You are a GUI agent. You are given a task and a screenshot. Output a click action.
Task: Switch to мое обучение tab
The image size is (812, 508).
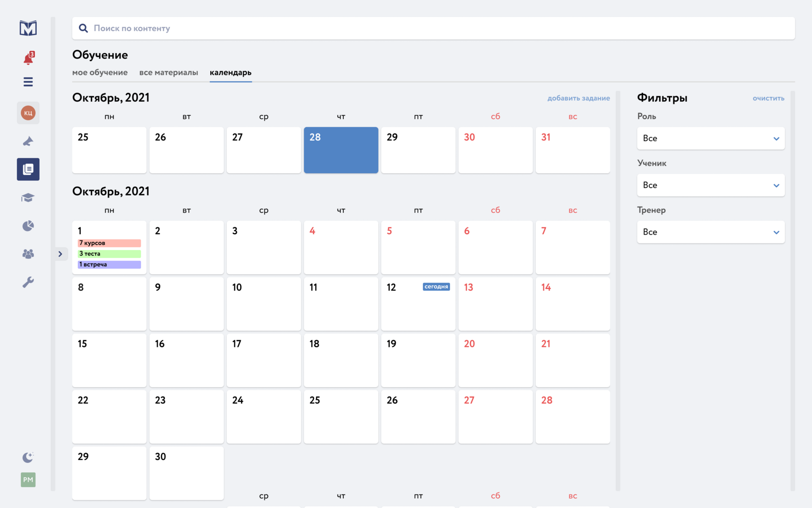pos(100,73)
